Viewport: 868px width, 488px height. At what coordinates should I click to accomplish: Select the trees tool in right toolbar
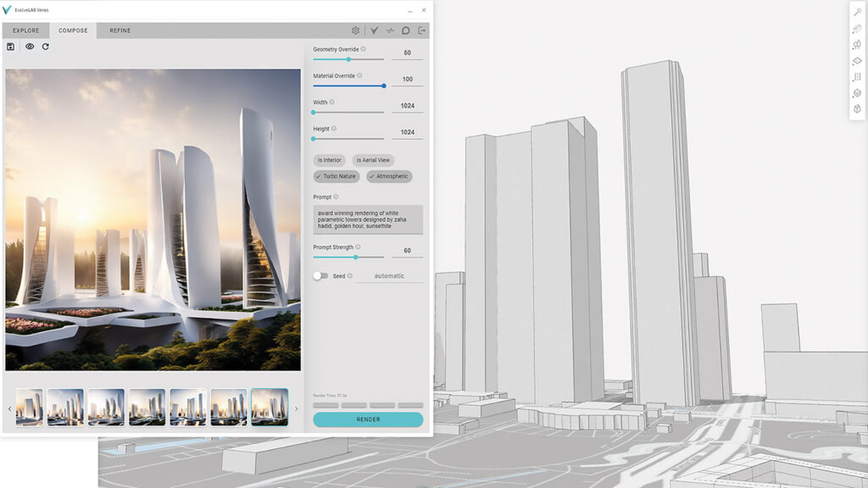pos(857,44)
